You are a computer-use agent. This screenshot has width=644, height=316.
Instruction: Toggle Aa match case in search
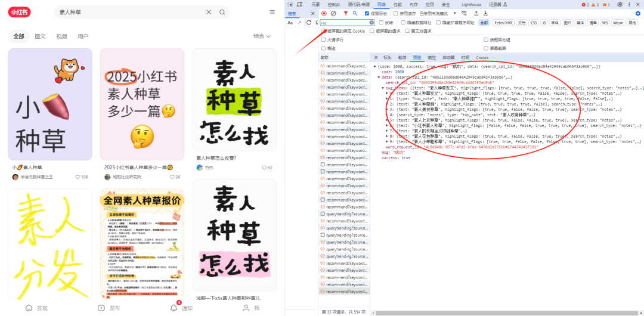(290, 23)
